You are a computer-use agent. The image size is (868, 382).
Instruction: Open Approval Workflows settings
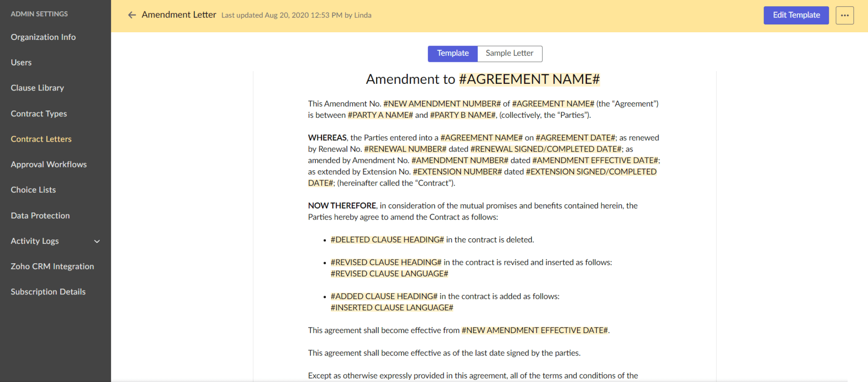(49, 164)
